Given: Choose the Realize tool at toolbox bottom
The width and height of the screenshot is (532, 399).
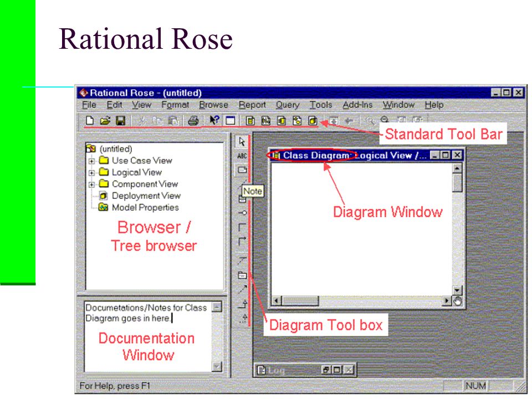Looking at the screenshot, I should coord(243,318).
